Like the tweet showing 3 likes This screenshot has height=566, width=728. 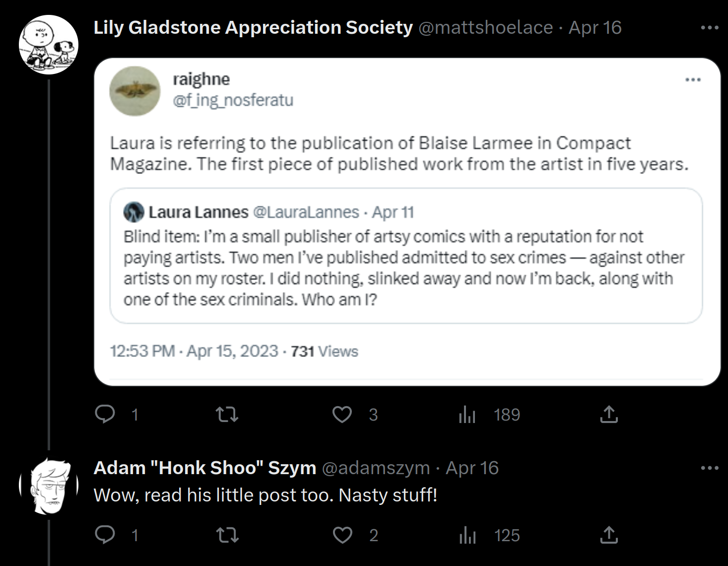(x=342, y=414)
